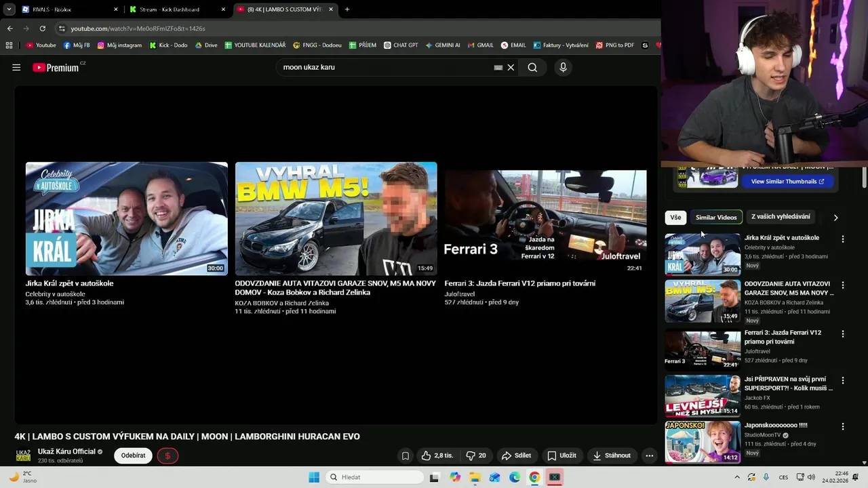The width and height of the screenshot is (868, 488).
Task: Open Microsoft Edge from taskbar
Action: coord(515,477)
